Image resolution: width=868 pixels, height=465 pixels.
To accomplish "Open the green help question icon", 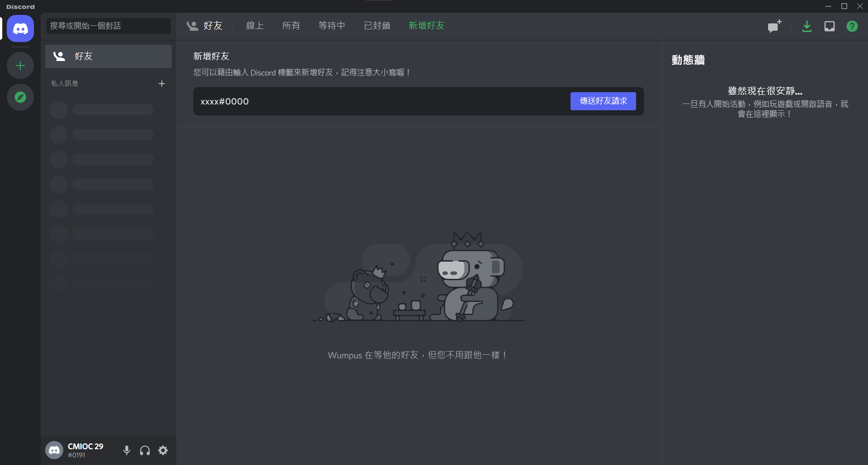I will 852,26.
